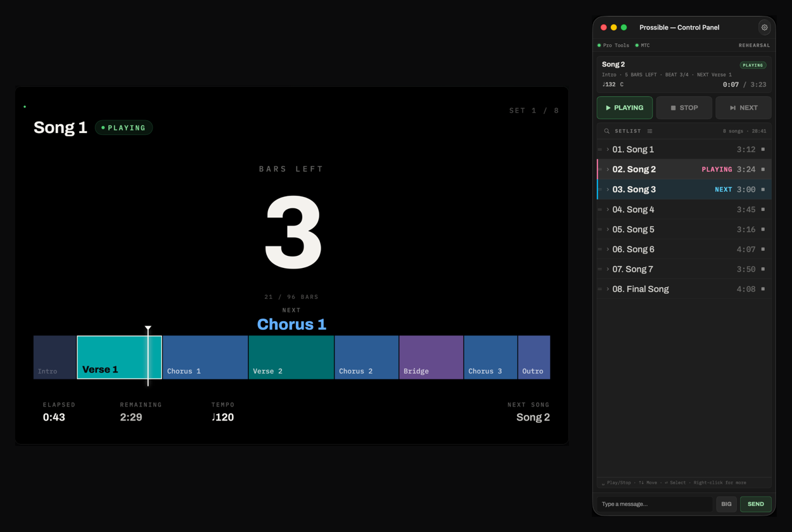Click the 4:08 duration of Final Song
This screenshot has height=532, width=792.
coord(746,289)
